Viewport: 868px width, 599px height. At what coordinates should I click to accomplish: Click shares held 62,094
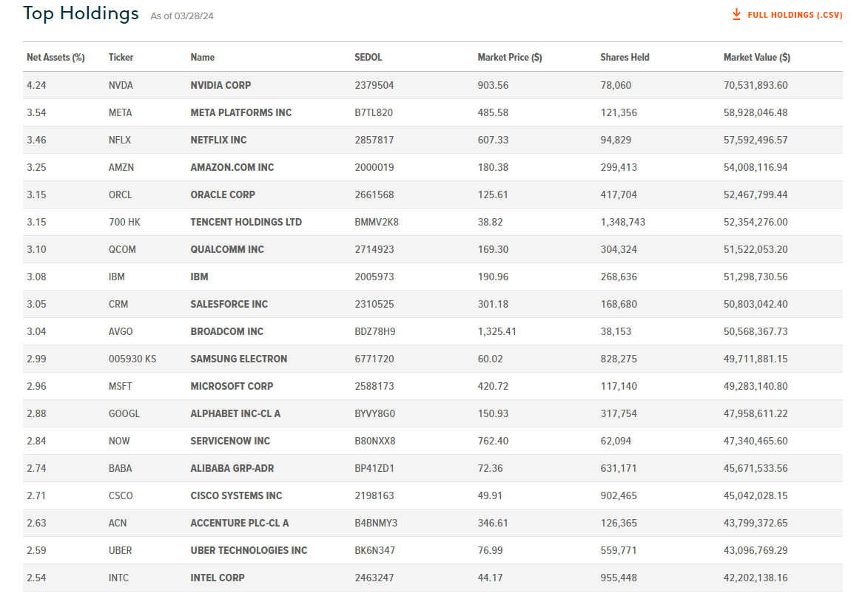click(x=616, y=441)
